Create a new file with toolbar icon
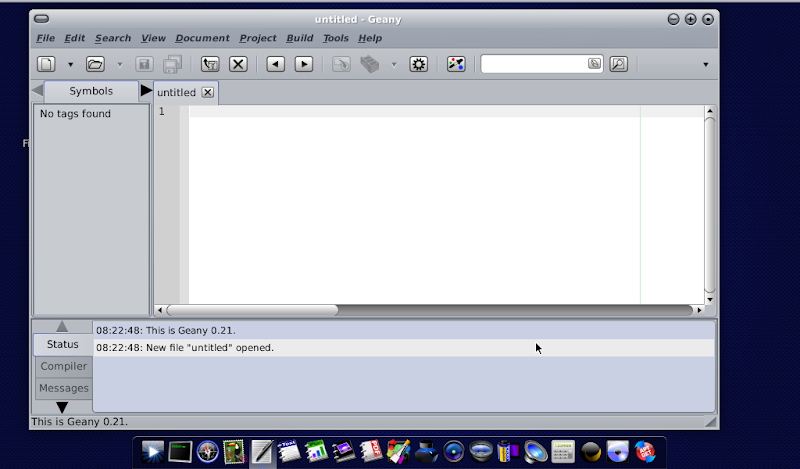The width and height of the screenshot is (800, 469). pos(46,64)
